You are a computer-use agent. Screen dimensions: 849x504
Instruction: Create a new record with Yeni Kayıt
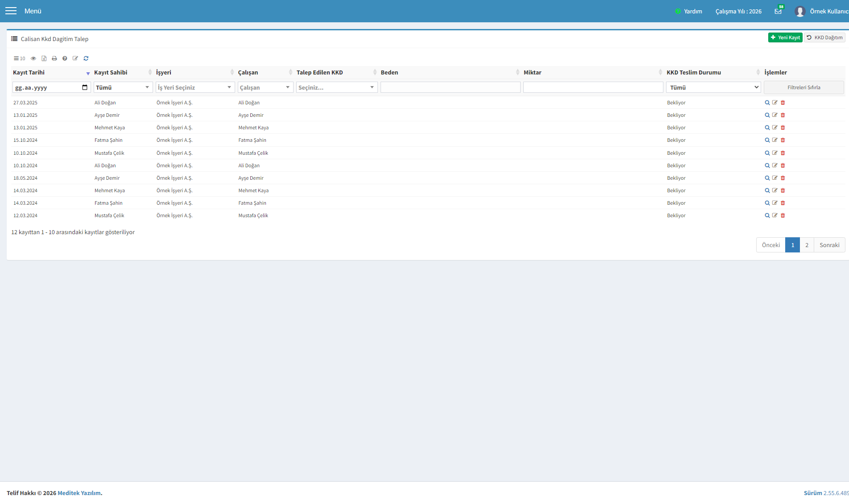785,37
